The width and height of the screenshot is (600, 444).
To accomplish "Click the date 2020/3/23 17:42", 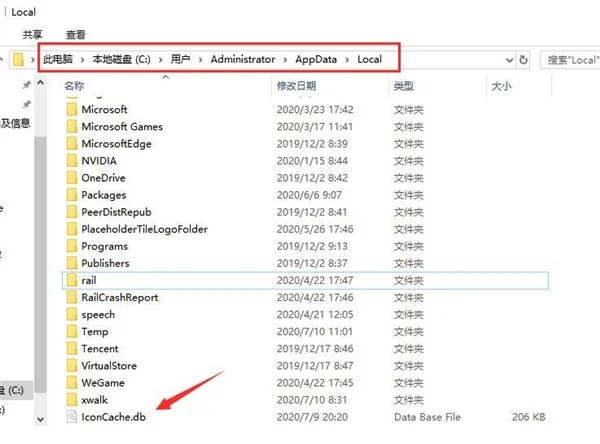I will (x=315, y=109).
